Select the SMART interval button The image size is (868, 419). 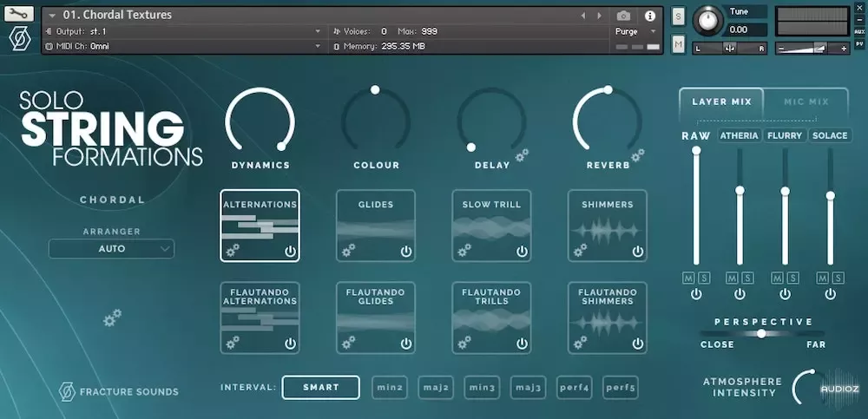point(321,388)
